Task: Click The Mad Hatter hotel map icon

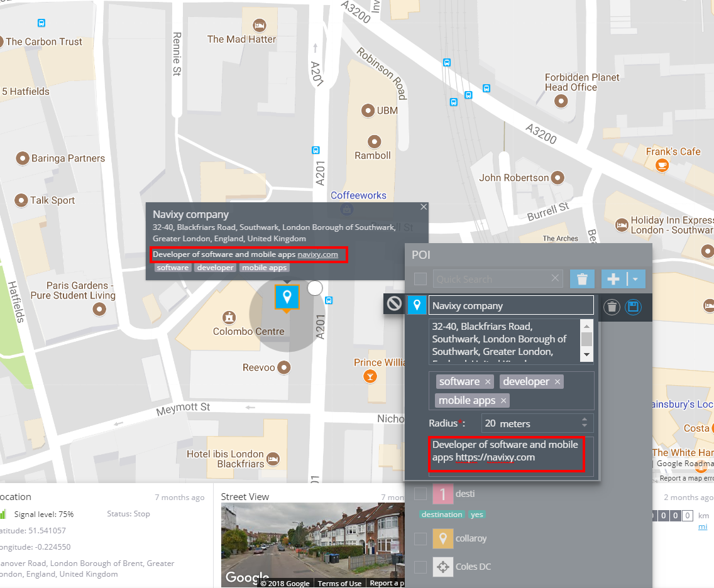Action: pos(260,26)
